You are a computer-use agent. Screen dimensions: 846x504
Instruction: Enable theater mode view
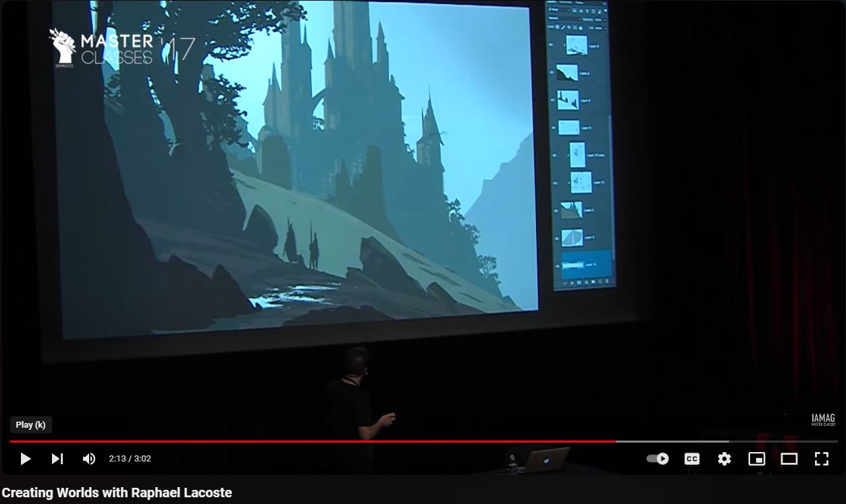click(x=789, y=459)
